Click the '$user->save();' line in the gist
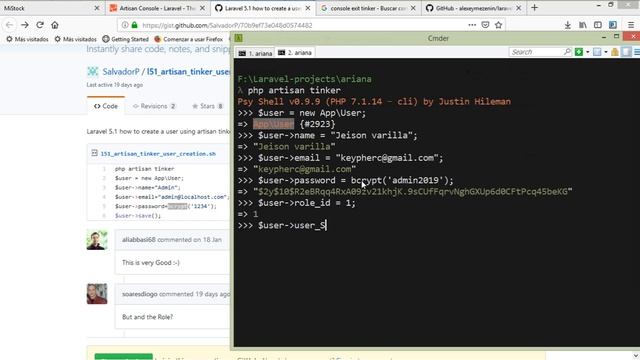The height and width of the screenshot is (360, 640). coord(138,216)
